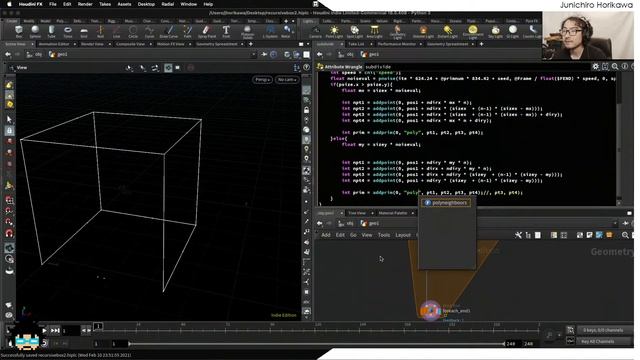Open the No cam dropdown in viewport
640x360 pixels.
pyautogui.click(x=287, y=80)
